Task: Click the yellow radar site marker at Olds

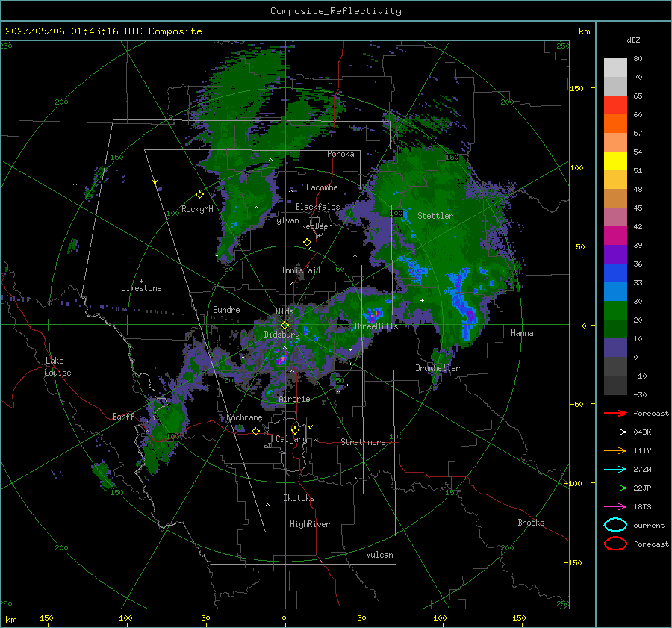Action: point(284,326)
